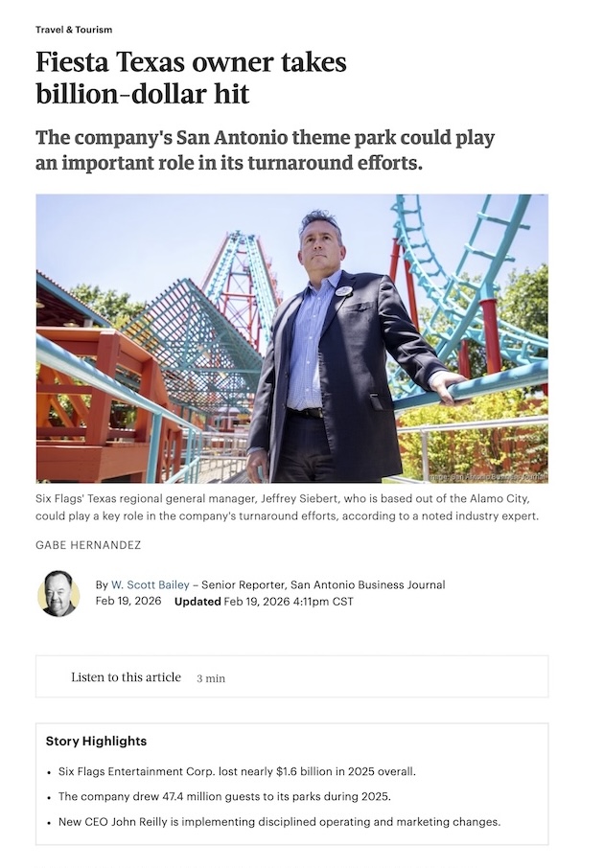
Task: Click the name badge on the man's jacket
Action: click(343, 291)
